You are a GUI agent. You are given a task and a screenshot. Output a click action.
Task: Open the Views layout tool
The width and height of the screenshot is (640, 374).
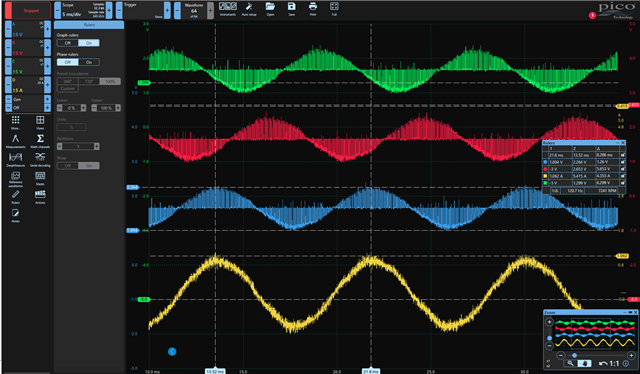tap(40, 122)
